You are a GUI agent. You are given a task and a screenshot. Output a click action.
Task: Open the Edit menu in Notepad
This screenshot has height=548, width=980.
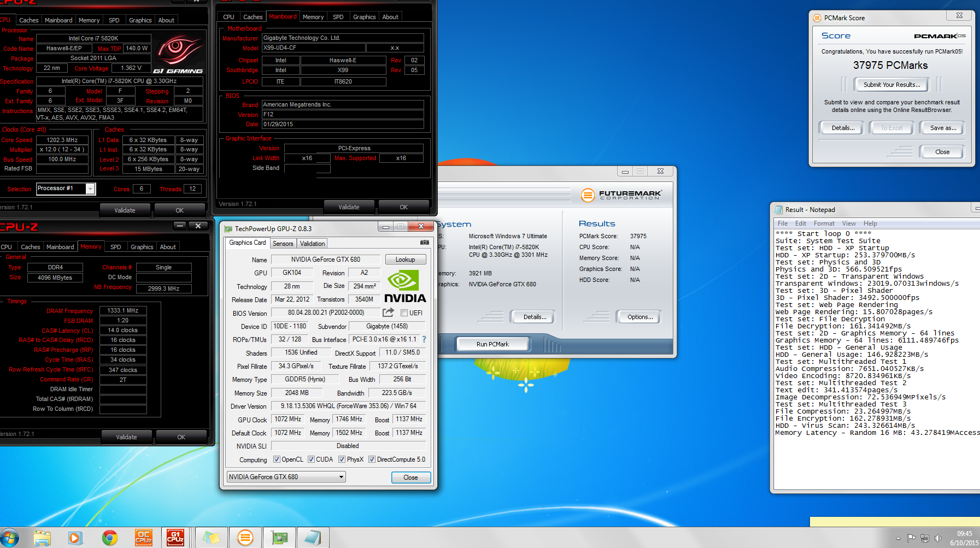pyautogui.click(x=801, y=223)
